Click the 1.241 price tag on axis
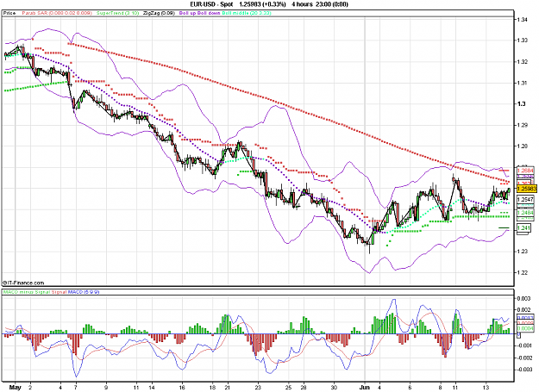The image size is (539, 392). click(523, 228)
